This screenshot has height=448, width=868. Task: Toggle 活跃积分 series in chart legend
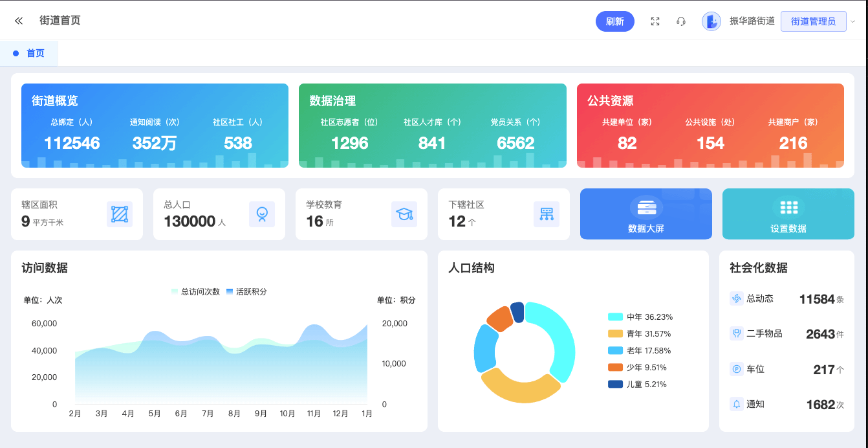click(x=246, y=292)
